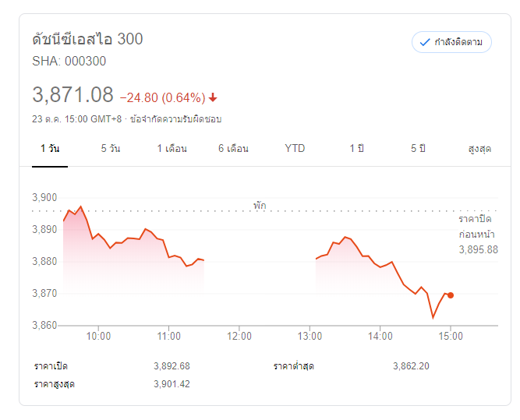520x420 pixels.
Task: Click the red down arrow icon
Action: pos(213,97)
